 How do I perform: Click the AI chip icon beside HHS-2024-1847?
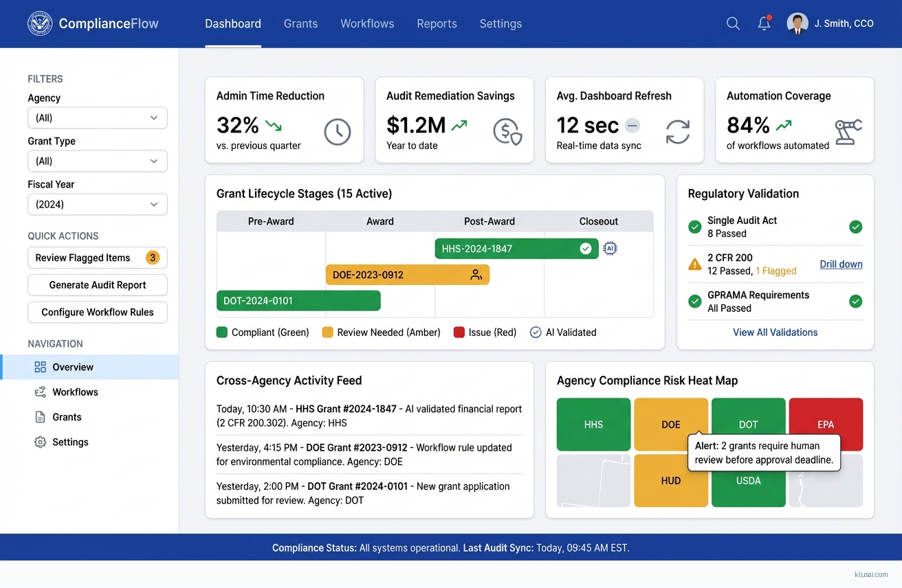610,249
